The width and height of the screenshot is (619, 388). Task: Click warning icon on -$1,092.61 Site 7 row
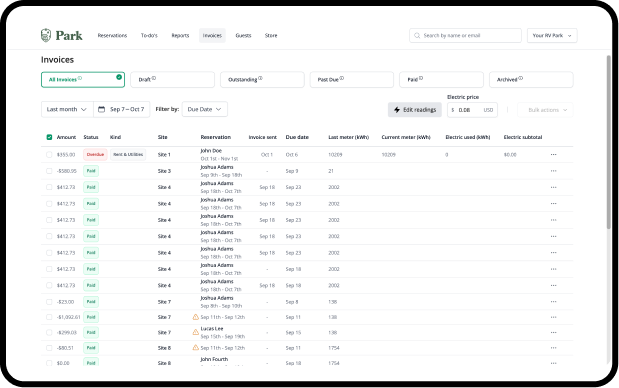(195, 317)
